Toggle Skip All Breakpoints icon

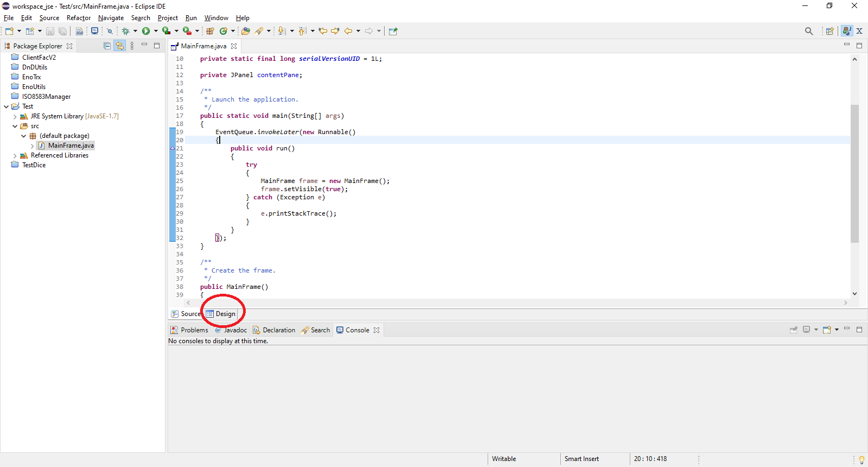(x=110, y=31)
